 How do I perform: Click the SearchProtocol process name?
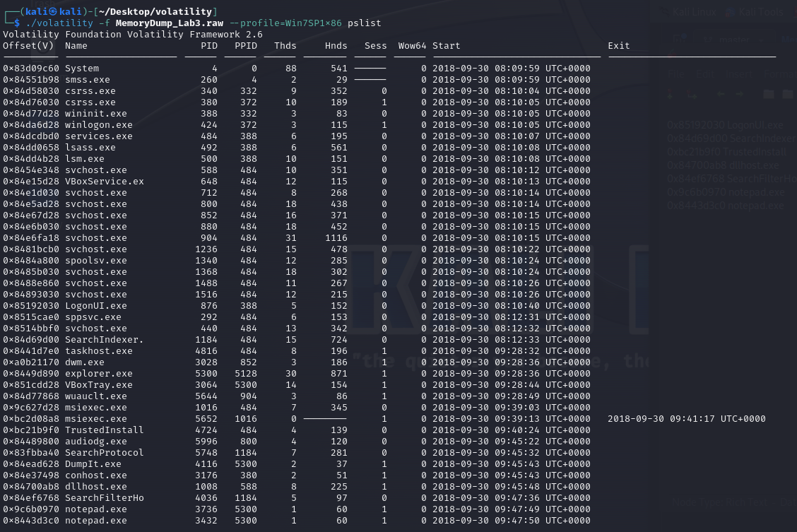104,453
